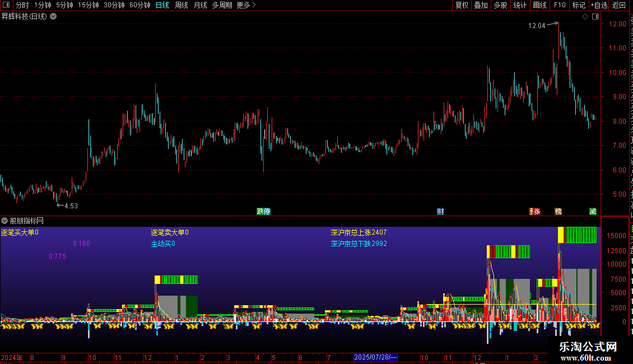This screenshot has width=633, height=364.
Task: Click the 深沪京总下跌2992 label
Action: tap(359, 244)
